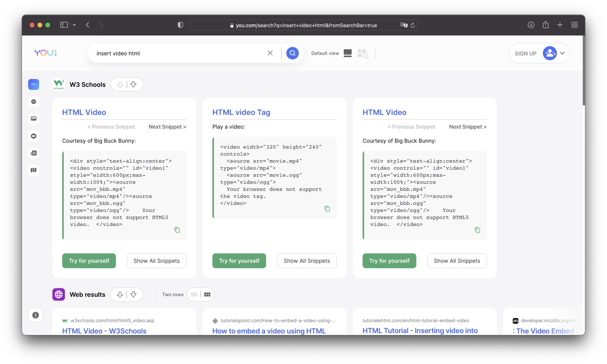
Task: Open the news icon in left sidebar
Action: click(x=34, y=153)
